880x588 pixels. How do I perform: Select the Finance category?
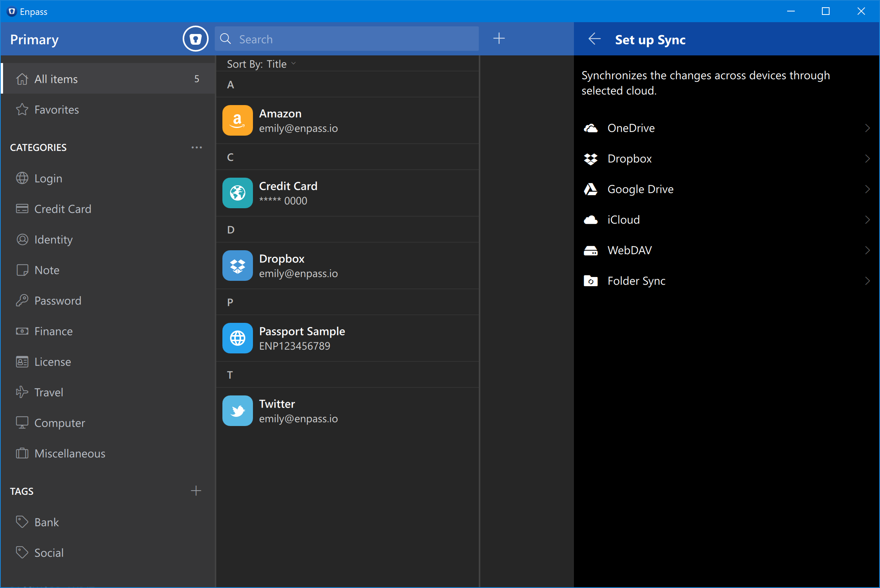tap(108, 331)
